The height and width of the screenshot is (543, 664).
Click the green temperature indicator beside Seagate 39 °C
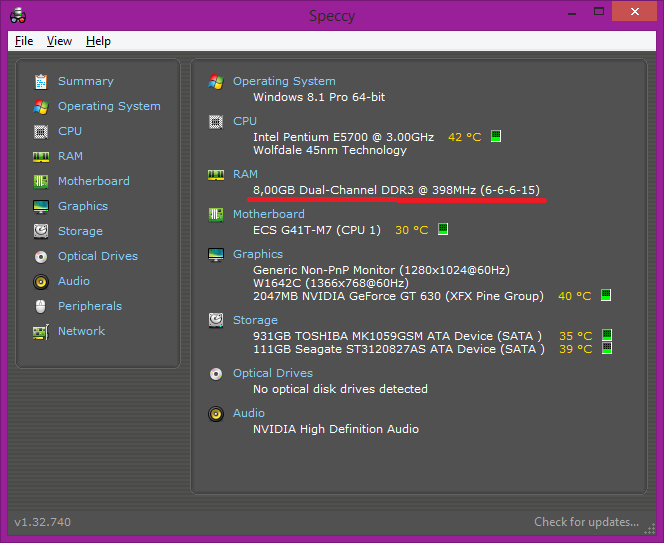pyautogui.click(x=607, y=348)
